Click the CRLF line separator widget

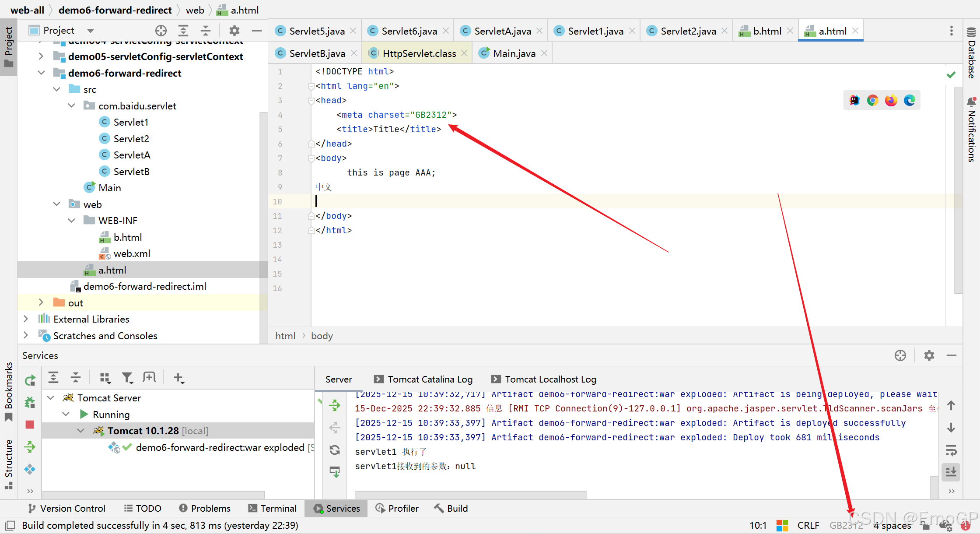click(x=808, y=525)
